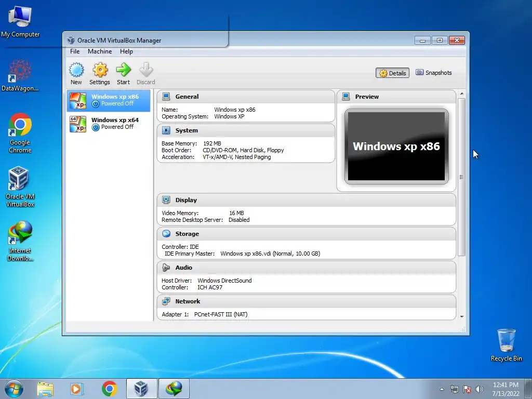Viewport: 532px width, 399px height.
Task: Open My Computer desktop icon
Action: [x=20, y=22]
